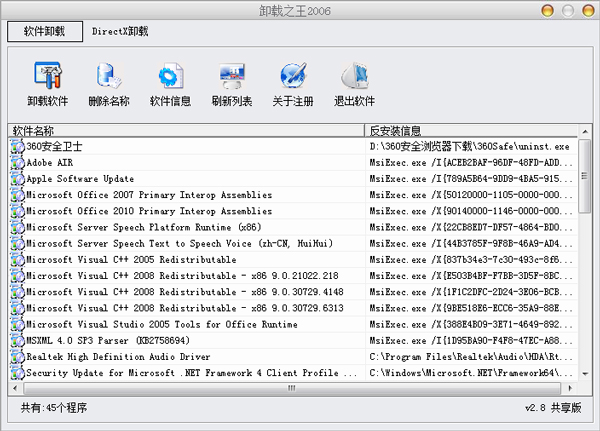Click the horizontal scrollbar thumb
This screenshot has width=600, height=431.
click(292, 388)
